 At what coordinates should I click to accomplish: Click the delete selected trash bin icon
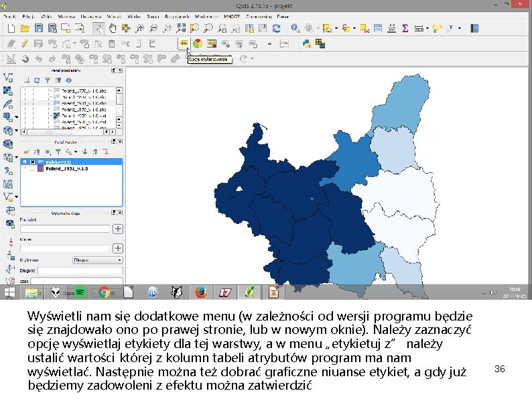112,44
